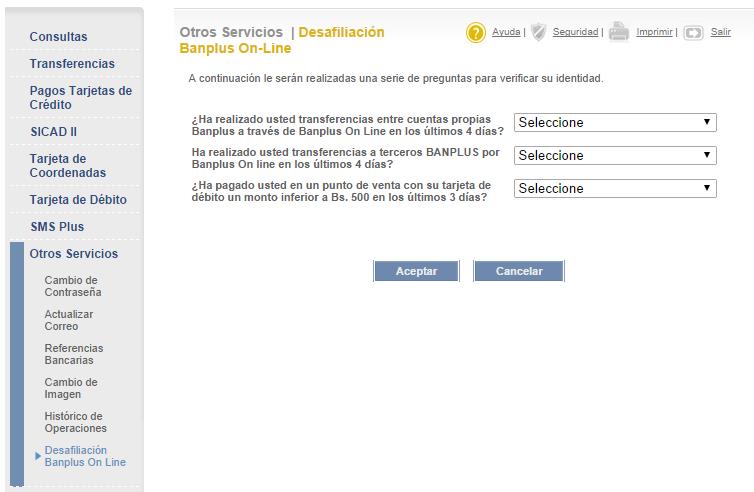Click the Aceptar button
This screenshot has height=492, width=754.
point(416,271)
